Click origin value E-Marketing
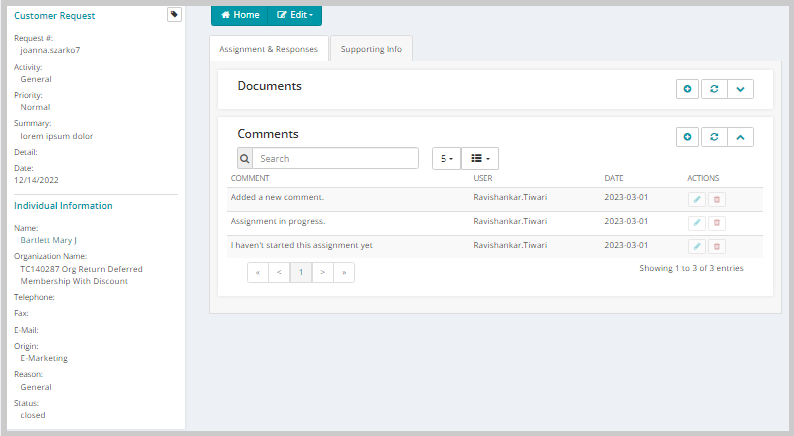794x436 pixels. 44,358
